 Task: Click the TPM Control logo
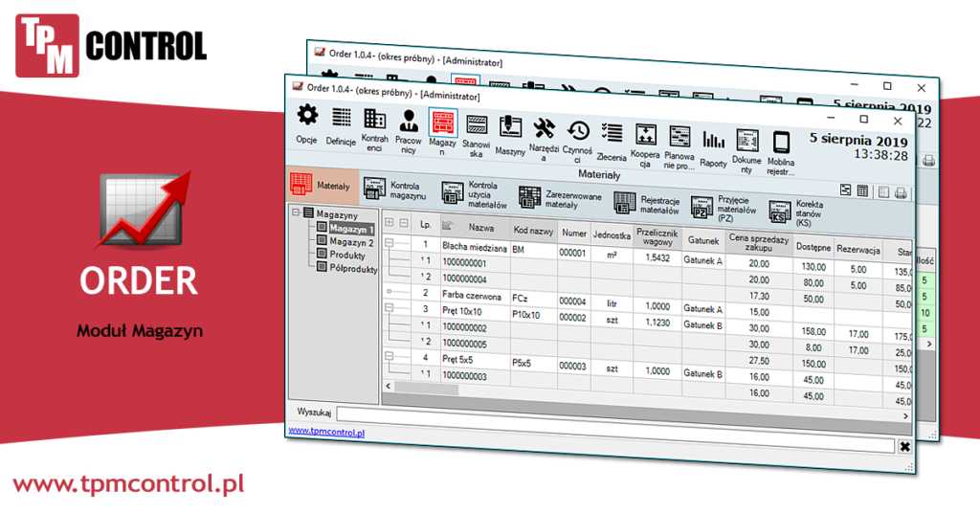[111, 46]
